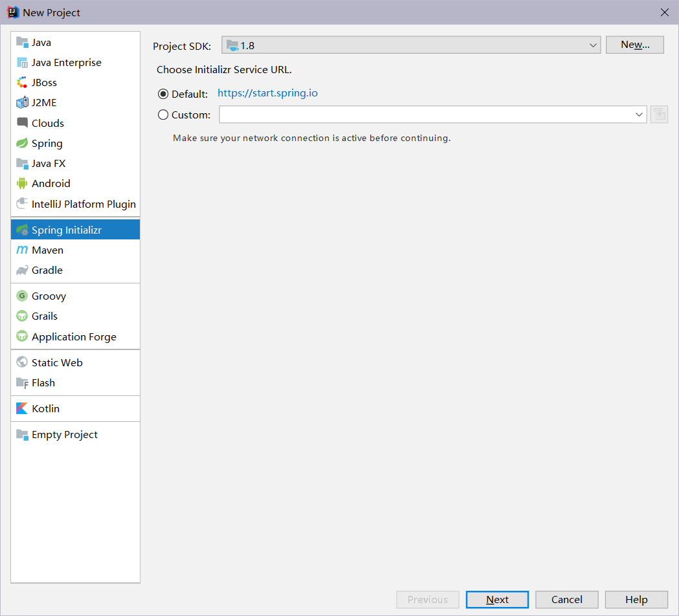Click the download icon beside Custom field
This screenshot has height=616, width=679.
coord(659,115)
